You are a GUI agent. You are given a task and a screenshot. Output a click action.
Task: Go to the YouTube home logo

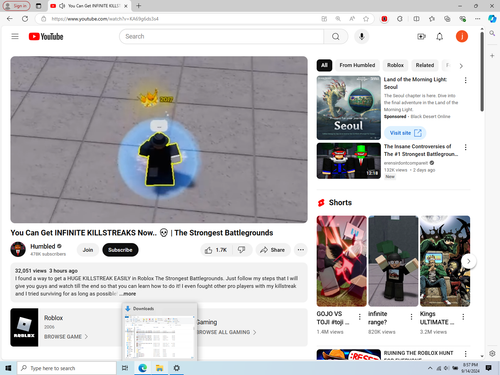(x=46, y=36)
